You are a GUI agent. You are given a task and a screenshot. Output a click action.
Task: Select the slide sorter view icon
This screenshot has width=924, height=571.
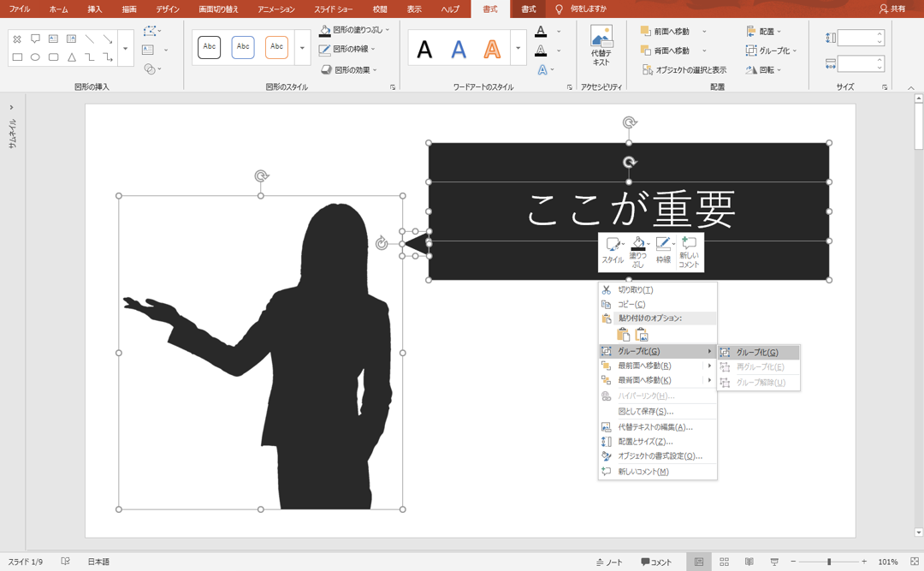tap(722, 562)
